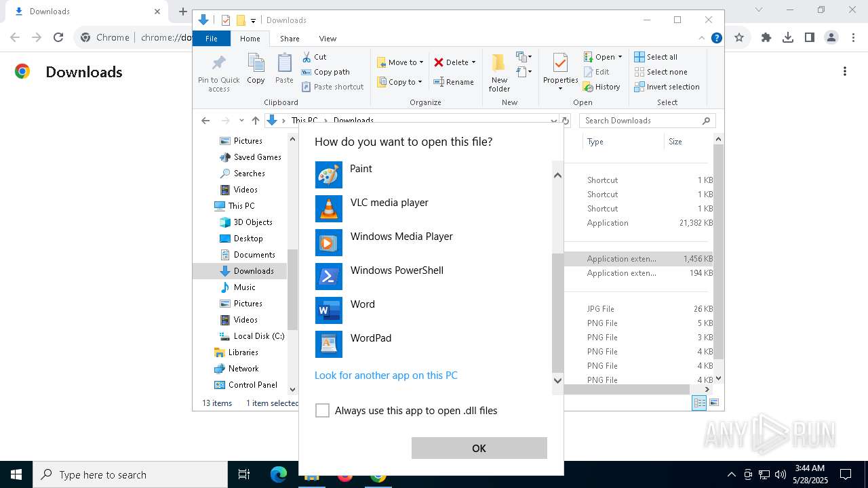The width and height of the screenshot is (868, 488).
Task: Pick Windows Media Player icon
Action: pyautogui.click(x=329, y=243)
